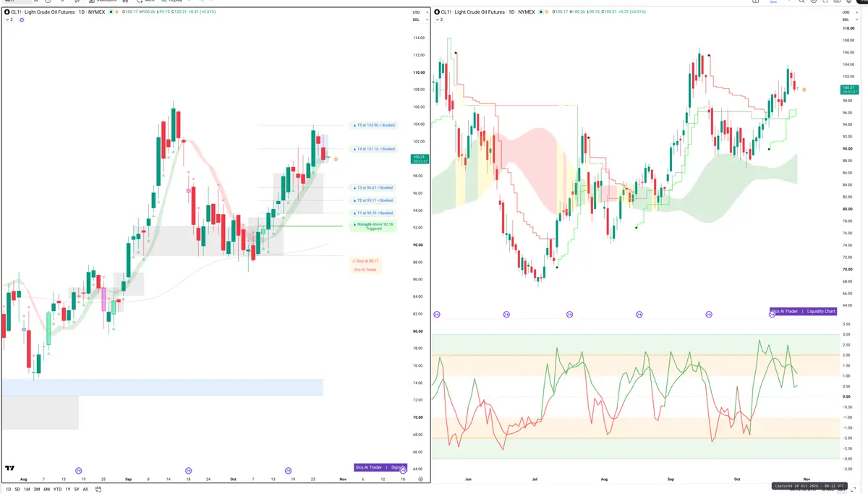Click the 'T4 at 101.16 Booked' label
This screenshot has height=494, width=868.
(373, 149)
